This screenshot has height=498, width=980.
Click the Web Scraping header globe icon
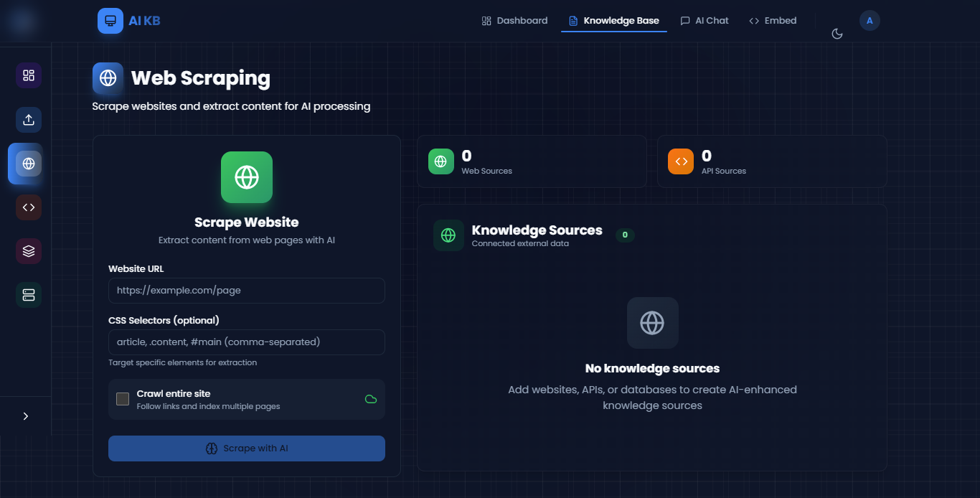click(x=108, y=78)
